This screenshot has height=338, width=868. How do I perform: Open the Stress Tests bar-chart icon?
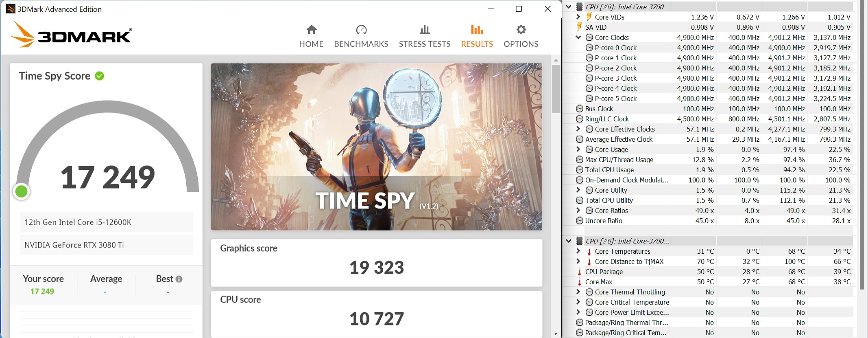(424, 30)
